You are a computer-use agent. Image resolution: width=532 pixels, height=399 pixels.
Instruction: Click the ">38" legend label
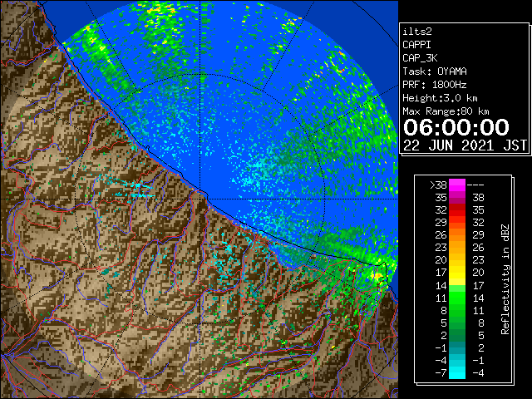pos(438,185)
